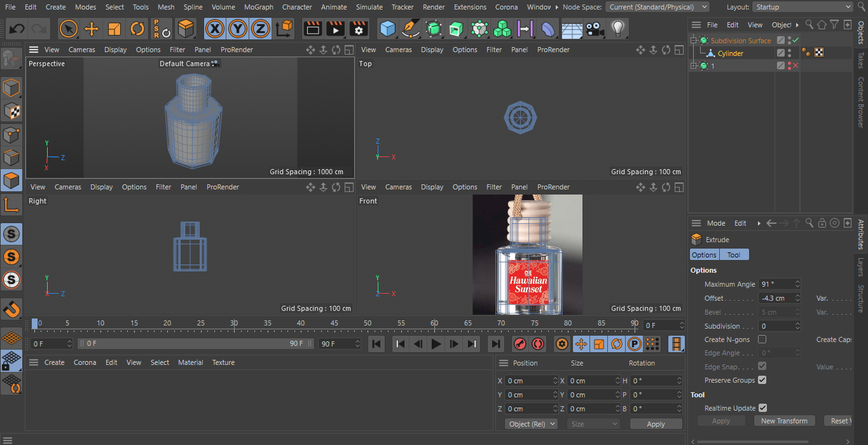Click the timeline preview range slider

tap(196, 343)
